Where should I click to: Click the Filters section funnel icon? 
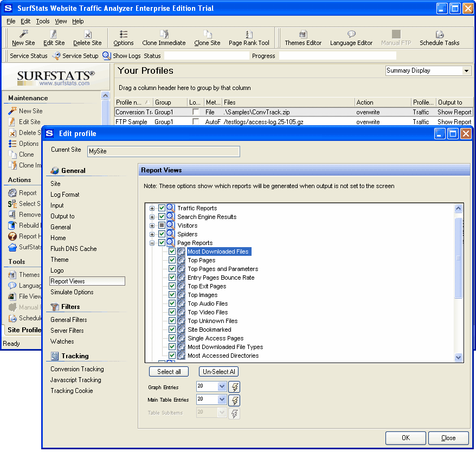(55, 307)
